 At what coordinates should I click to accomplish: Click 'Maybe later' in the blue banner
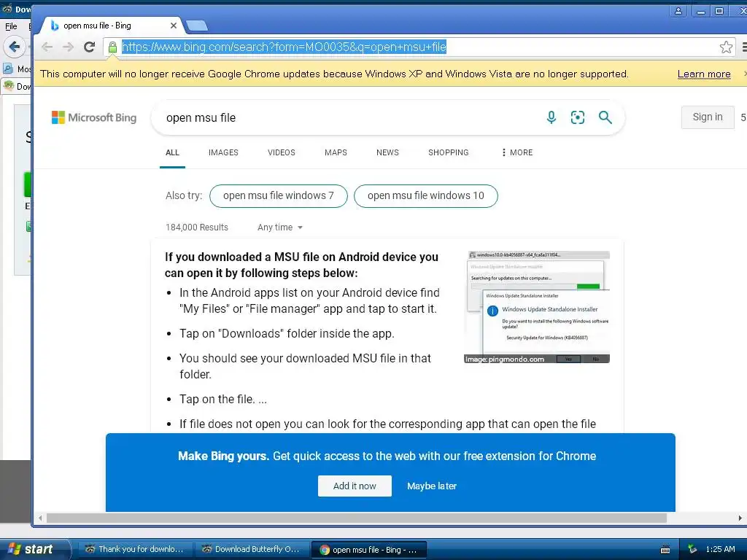pos(432,486)
